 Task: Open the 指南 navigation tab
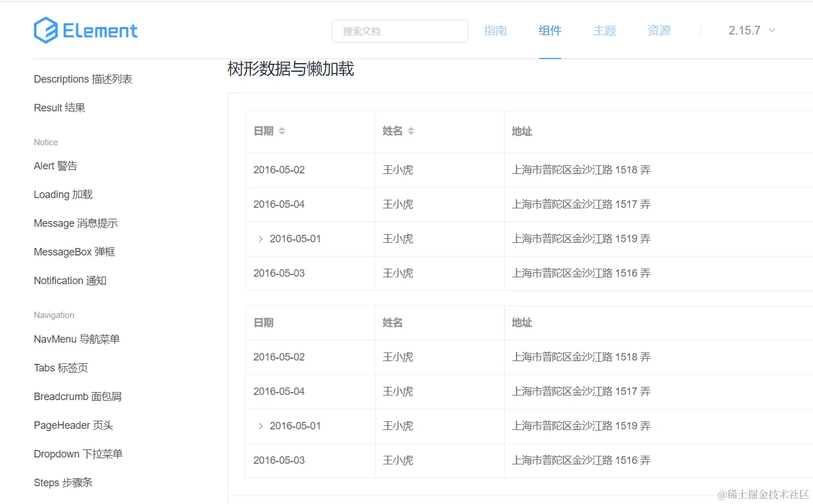point(495,30)
